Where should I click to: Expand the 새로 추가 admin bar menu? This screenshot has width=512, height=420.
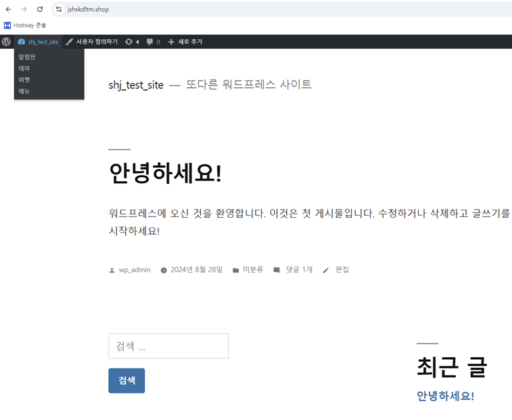[x=185, y=42]
